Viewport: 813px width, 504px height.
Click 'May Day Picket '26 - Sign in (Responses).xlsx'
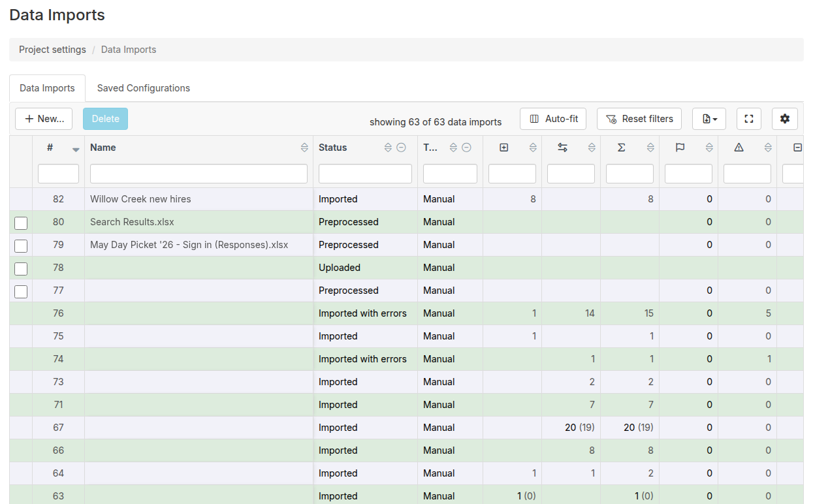(x=189, y=245)
